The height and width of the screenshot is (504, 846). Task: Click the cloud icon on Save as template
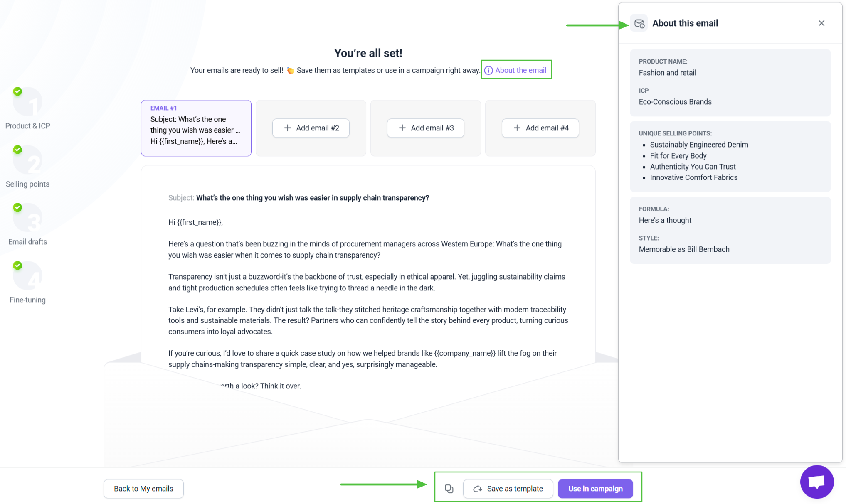pos(478,489)
